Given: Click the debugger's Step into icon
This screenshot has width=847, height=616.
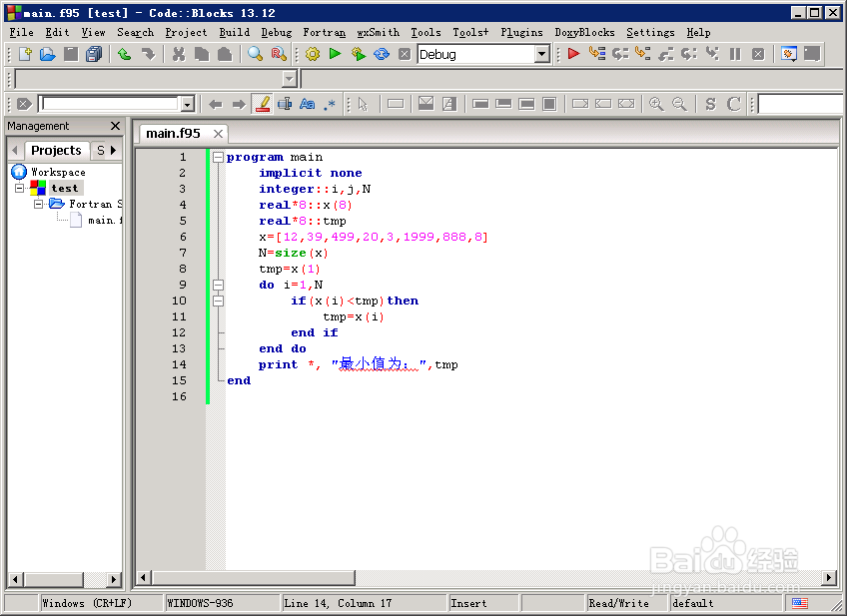Looking at the screenshot, I should click(643, 54).
